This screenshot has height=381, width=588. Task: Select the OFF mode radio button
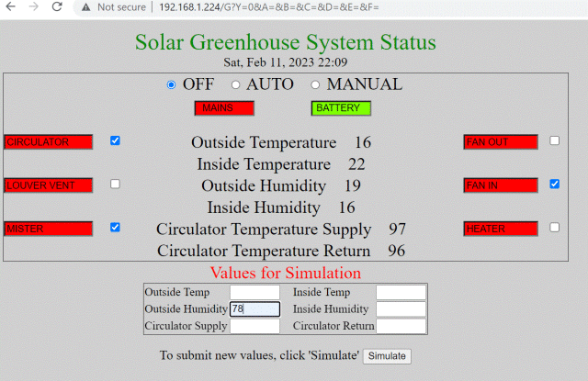pyautogui.click(x=171, y=85)
